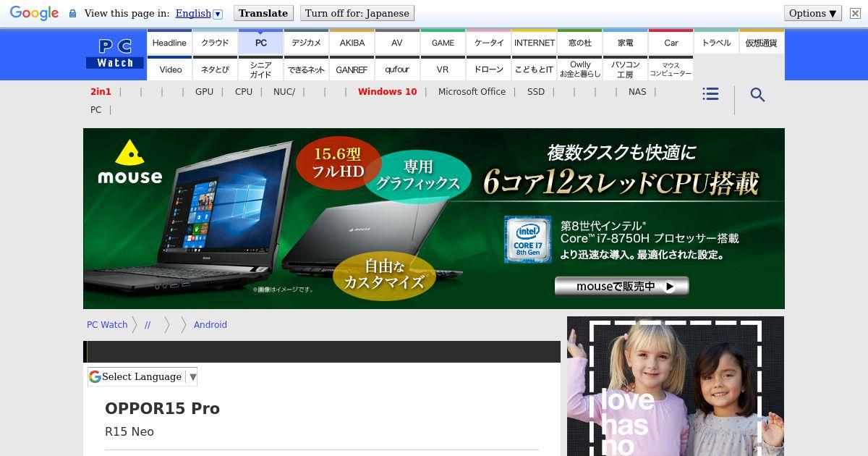868x456 pixels.
Task: Open the 家電 tab
Action: point(625,42)
